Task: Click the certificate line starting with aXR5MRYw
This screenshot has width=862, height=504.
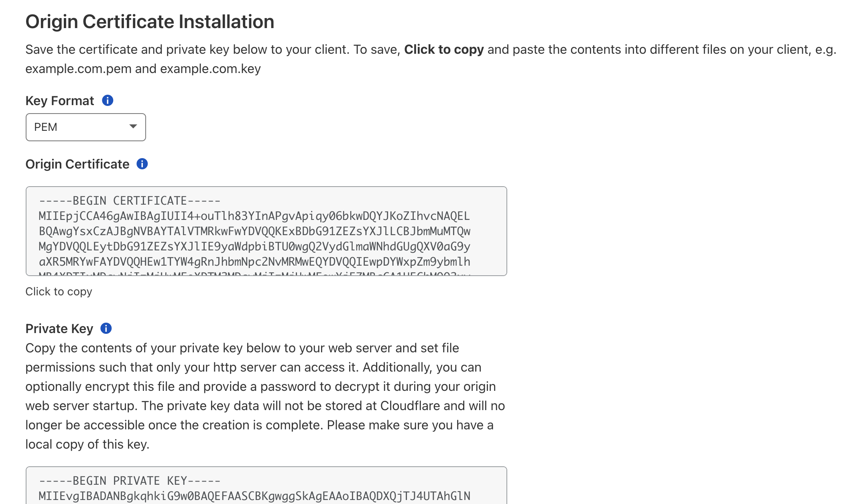Action: click(x=254, y=262)
